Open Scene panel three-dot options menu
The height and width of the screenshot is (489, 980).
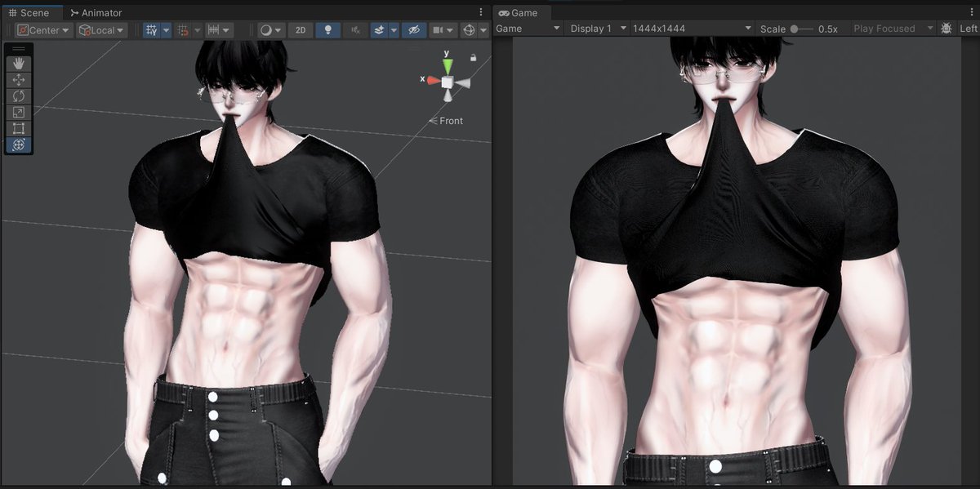pos(481,13)
